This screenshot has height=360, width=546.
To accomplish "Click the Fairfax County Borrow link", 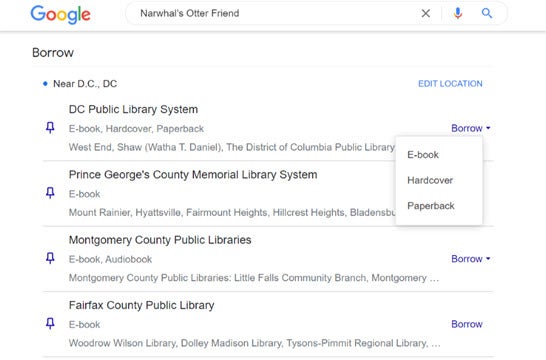I will point(467,324).
